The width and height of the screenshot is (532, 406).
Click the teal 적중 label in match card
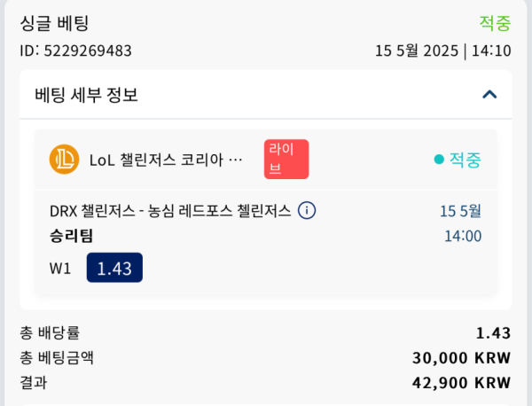465,160
